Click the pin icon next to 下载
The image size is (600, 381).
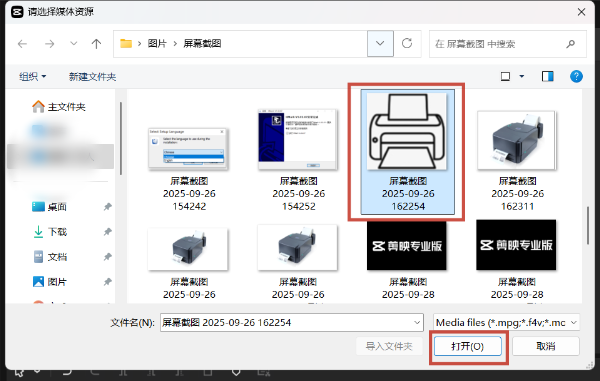click(x=108, y=232)
